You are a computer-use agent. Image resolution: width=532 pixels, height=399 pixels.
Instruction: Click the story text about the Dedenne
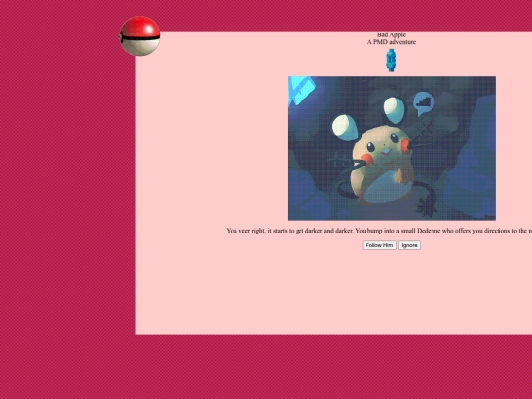[x=379, y=231]
